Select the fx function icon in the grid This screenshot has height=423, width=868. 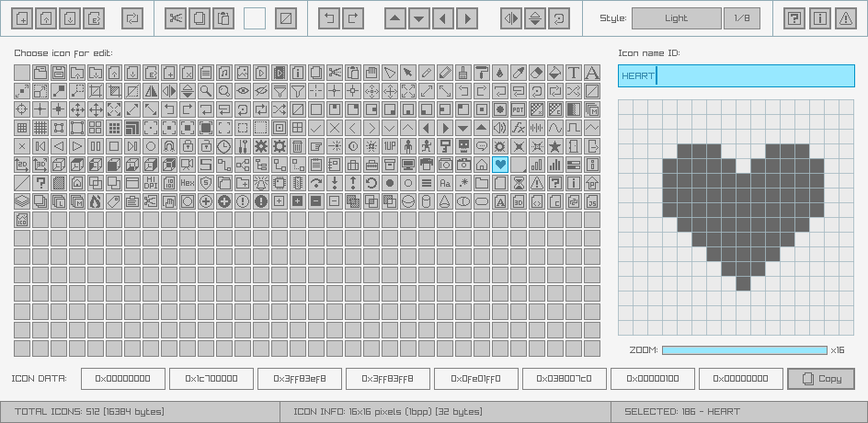[519, 128]
